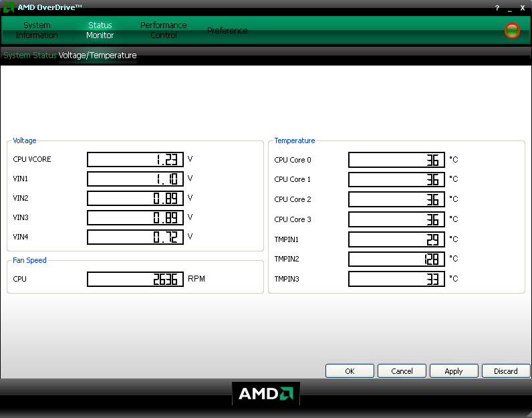Open the Preference menu
The image size is (532, 418).
(227, 31)
